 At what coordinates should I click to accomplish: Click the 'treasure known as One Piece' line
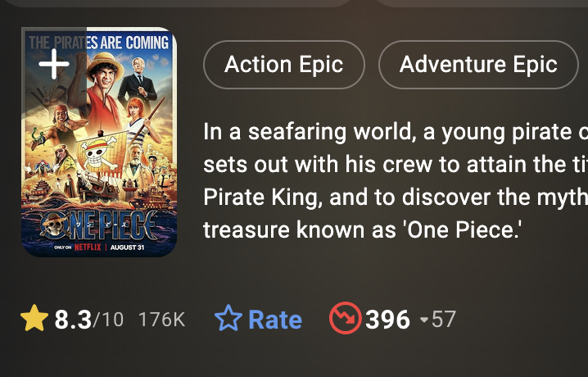tap(362, 230)
